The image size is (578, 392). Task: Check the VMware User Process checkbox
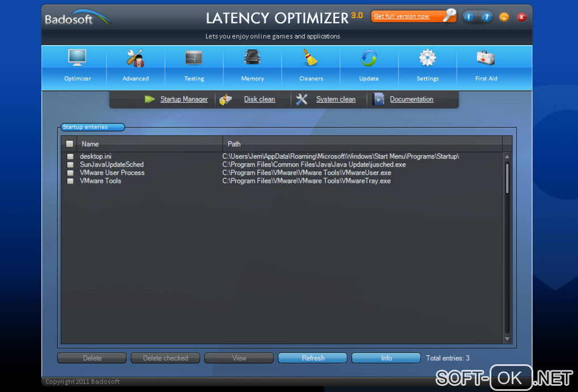[70, 173]
